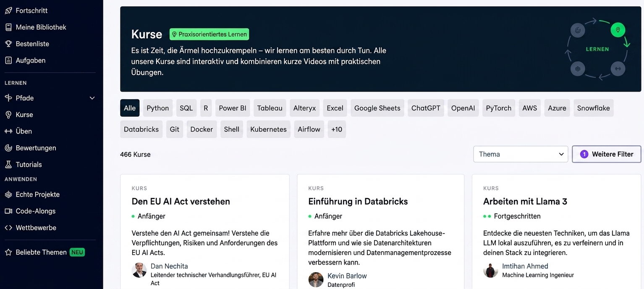Select the Excel filter chip
The width and height of the screenshot is (644, 289).
pyautogui.click(x=335, y=108)
